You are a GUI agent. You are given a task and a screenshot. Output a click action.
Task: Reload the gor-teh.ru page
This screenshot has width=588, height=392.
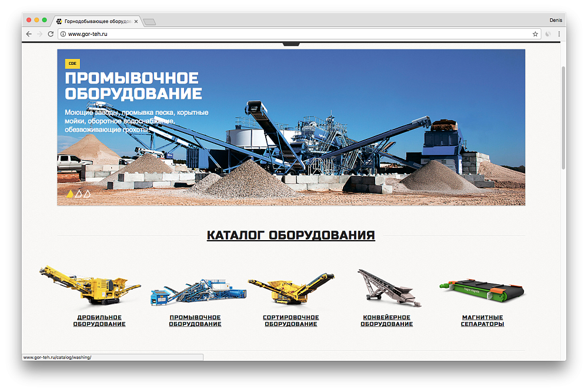[x=51, y=34]
